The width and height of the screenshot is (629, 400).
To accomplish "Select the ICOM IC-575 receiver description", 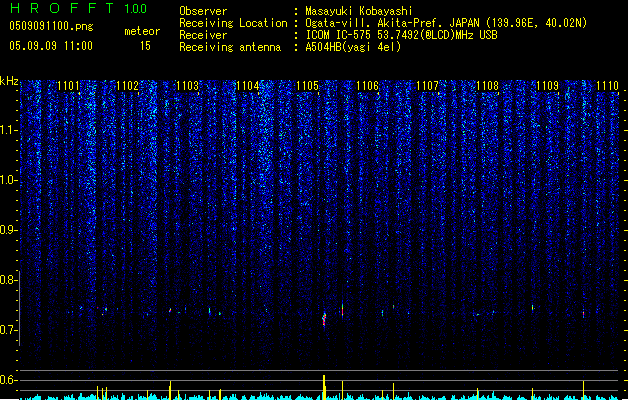I will pyautogui.click(x=401, y=35).
